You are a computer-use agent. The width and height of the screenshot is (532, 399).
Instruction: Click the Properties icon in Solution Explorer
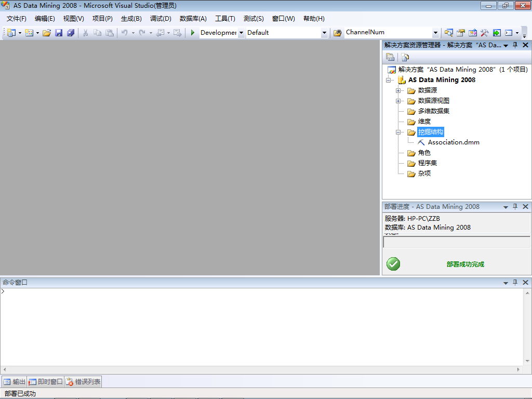pos(390,57)
